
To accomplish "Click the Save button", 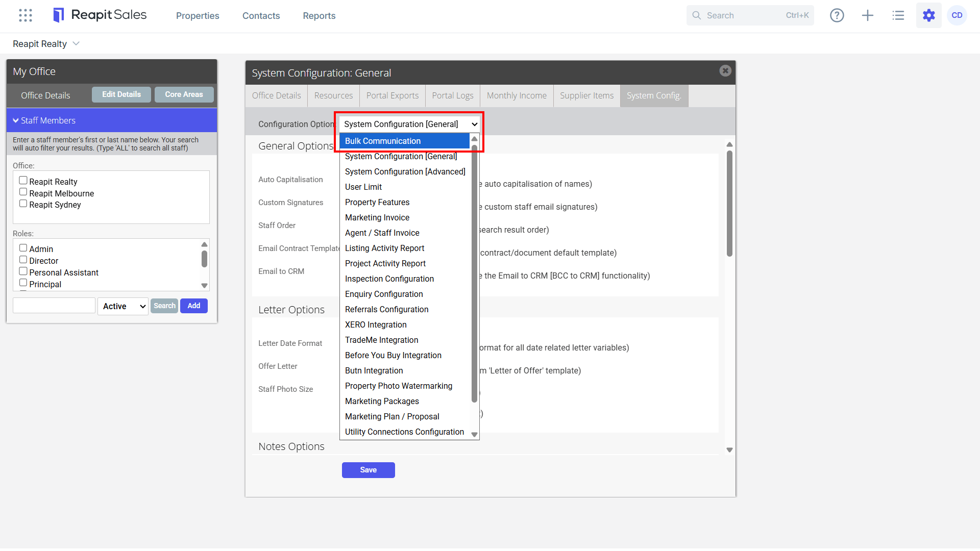I will tap(368, 470).
